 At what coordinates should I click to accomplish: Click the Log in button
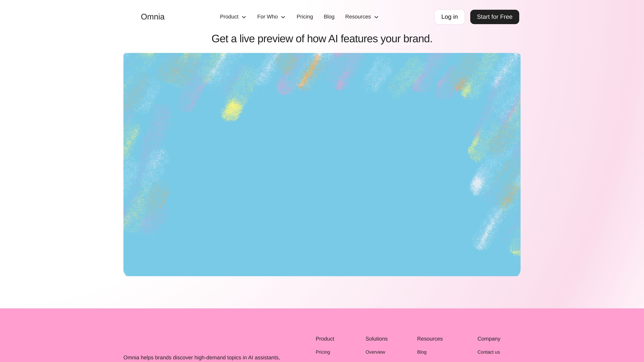(449, 17)
